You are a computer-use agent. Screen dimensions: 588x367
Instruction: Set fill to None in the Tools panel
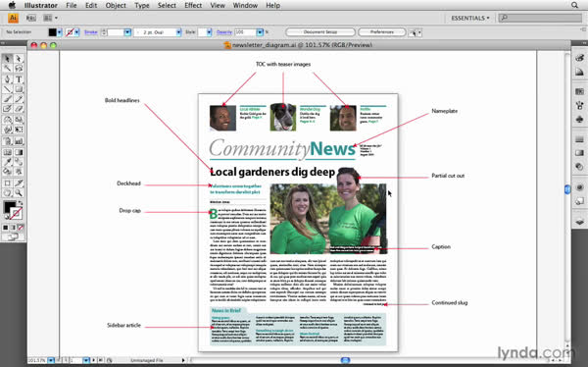coord(21,228)
